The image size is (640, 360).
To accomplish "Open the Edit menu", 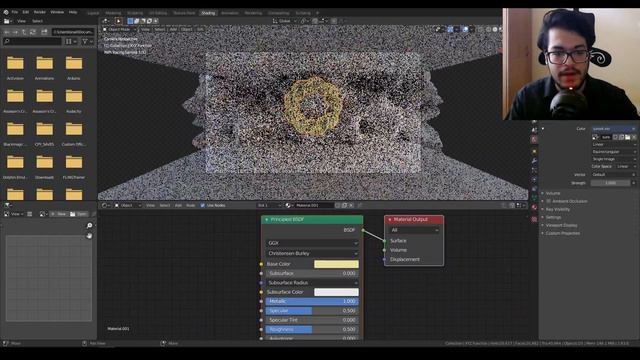I will (26, 12).
